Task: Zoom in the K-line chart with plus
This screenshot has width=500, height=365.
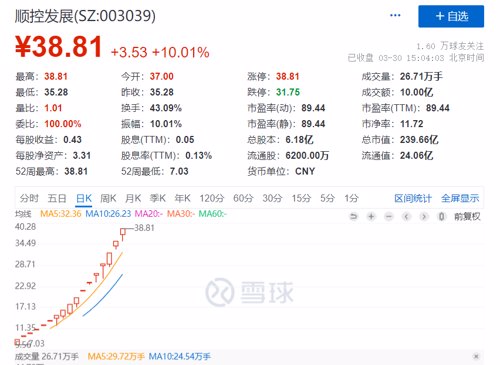Action: pyautogui.click(x=371, y=217)
